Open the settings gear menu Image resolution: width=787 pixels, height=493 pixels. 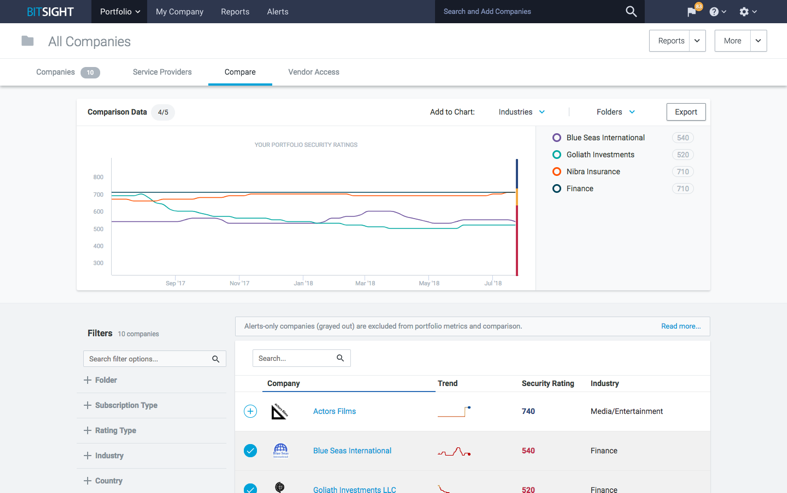pos(745,12)
